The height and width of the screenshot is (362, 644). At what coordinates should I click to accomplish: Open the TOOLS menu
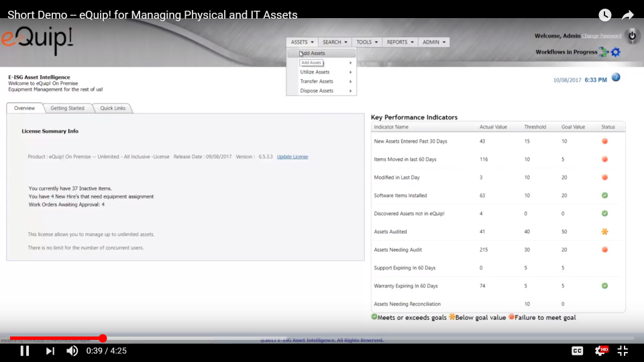[367, 42]
